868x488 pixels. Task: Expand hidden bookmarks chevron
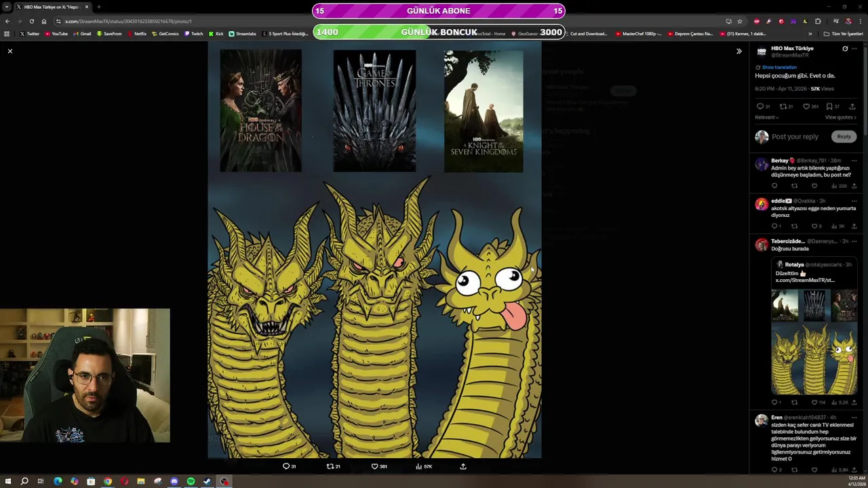coord(810,33)
